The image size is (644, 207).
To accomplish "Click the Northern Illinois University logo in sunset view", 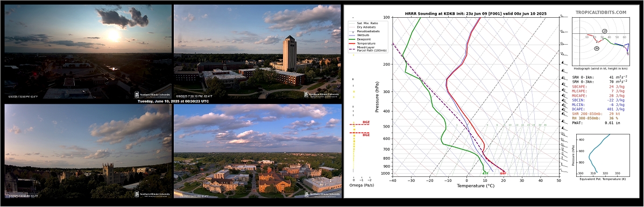I will (x=152, y=94).
